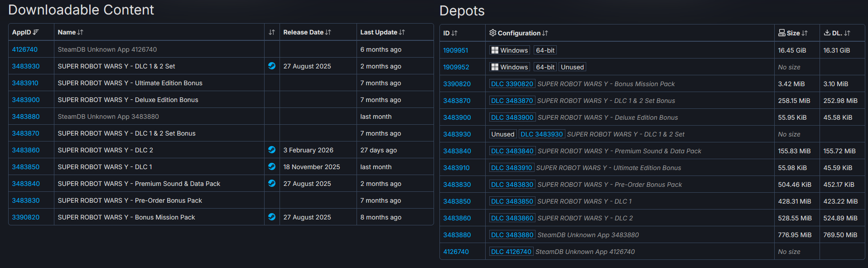This screenshot has width=868, height=268.
Task: Open AppID 3483830 in the DLC table
Action: pos(26,200)
